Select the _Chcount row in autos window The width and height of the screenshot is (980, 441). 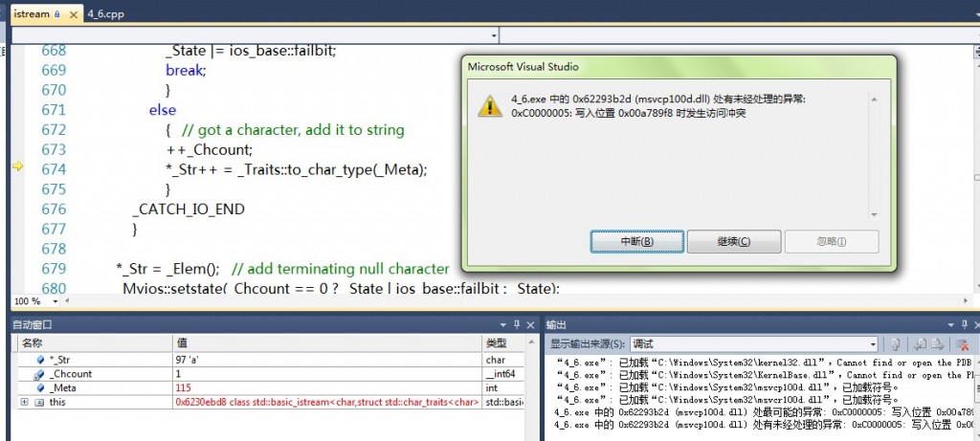269,374
